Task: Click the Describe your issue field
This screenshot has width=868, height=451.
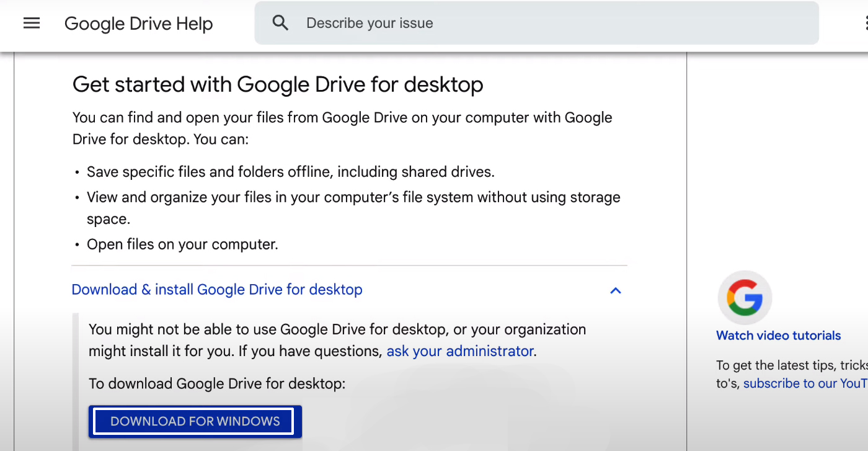Action: coord(536,23)
